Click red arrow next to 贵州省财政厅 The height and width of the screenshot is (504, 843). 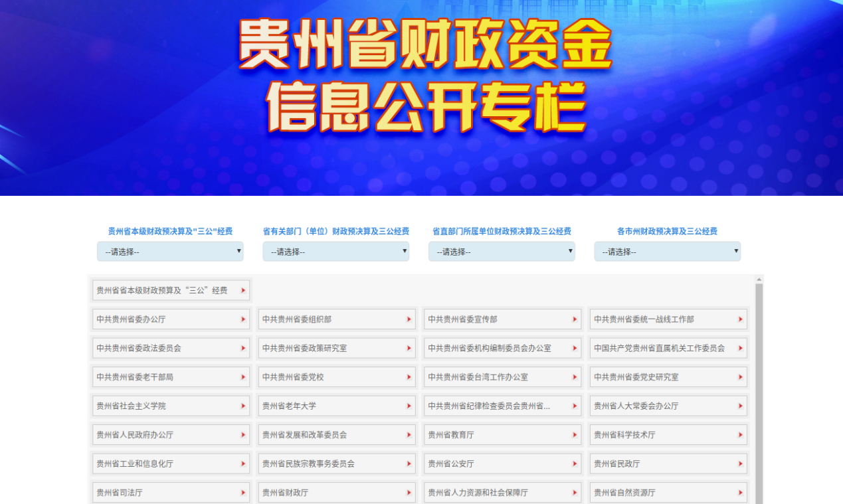click(x=409, y=493)
